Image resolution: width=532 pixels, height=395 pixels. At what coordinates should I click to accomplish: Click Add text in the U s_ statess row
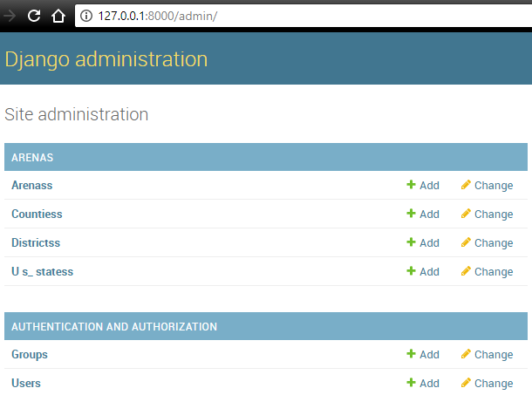(x=430, y=272)
